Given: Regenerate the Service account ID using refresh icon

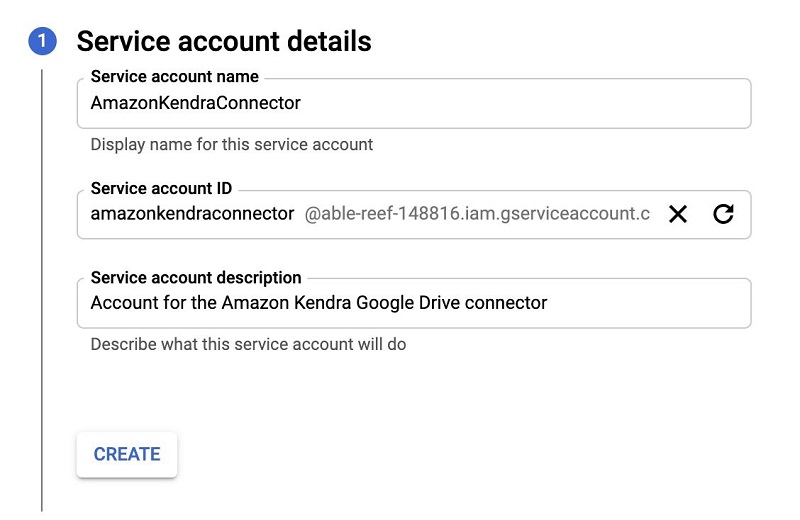Looking at the screenshot, I should tap(723, 214).
